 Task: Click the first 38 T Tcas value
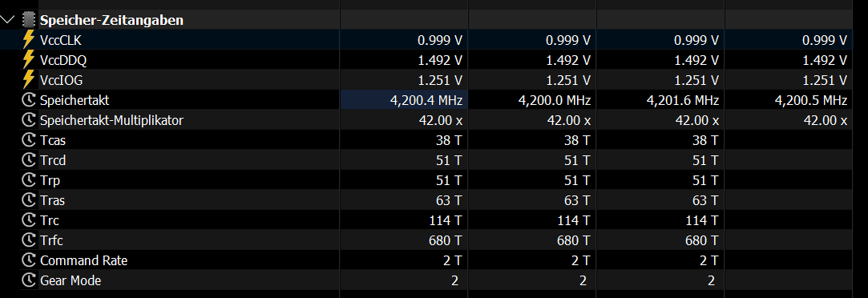tap(449, 140)
